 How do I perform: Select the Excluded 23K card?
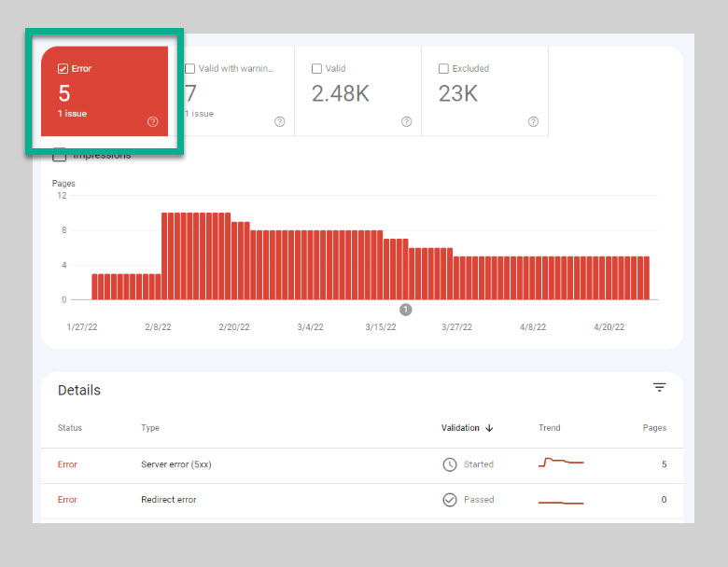(x=484, y=94)
